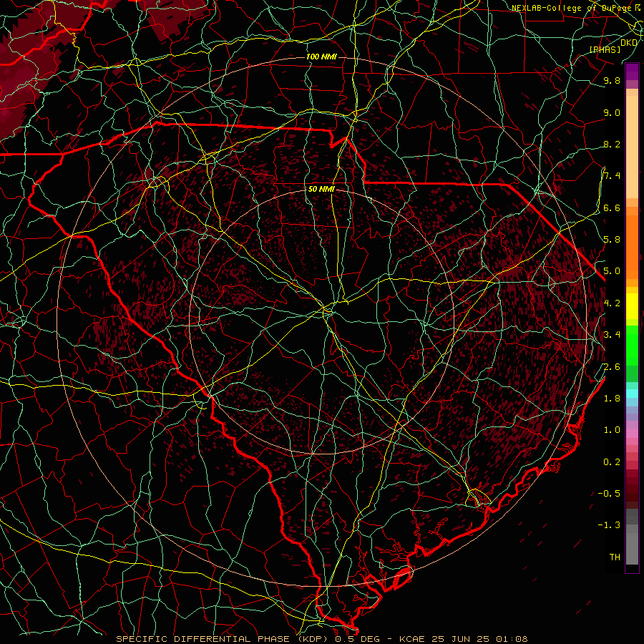Click the SPECIFIC DIFFERENTIAL PHASE (KDP) caption text
The image size is (644, 644).
[x=222, y=639]
